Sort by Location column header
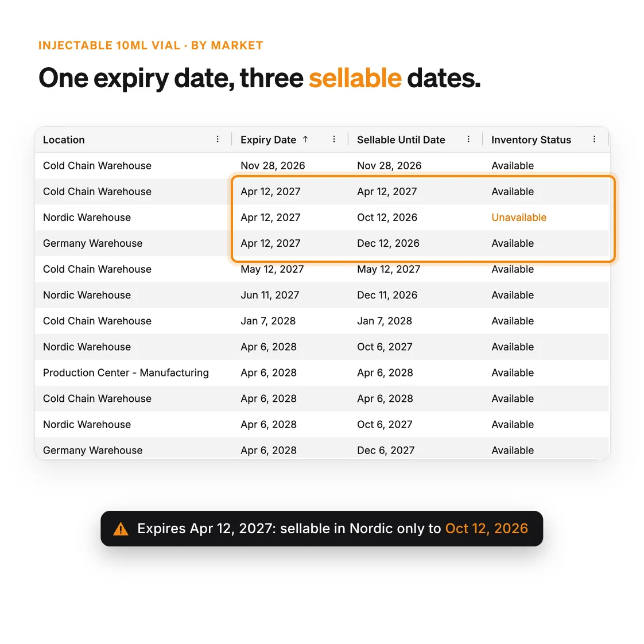Image resolution: width=644 pixels, height=644 pixels. coord(64,140)
